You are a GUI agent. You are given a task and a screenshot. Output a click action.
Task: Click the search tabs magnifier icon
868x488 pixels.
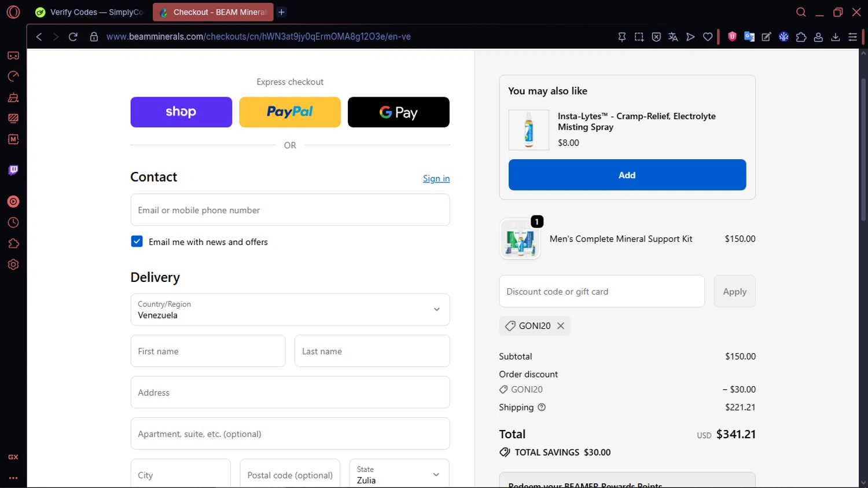pos(801,12)
